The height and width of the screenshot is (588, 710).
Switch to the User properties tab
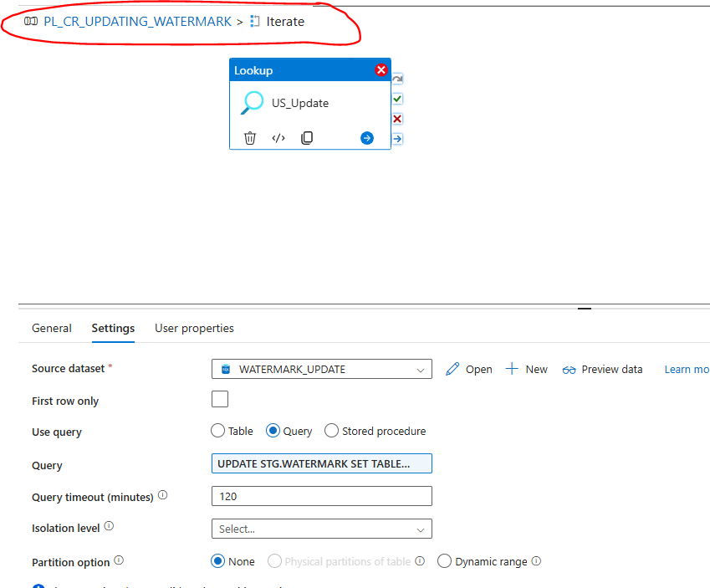[x=194, y=328]
